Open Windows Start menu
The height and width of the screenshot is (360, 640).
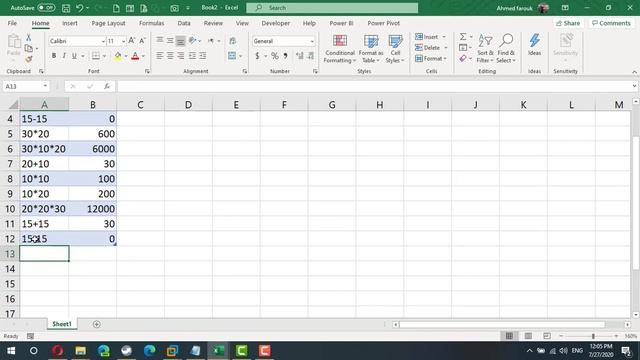click(x=11, y=351)
